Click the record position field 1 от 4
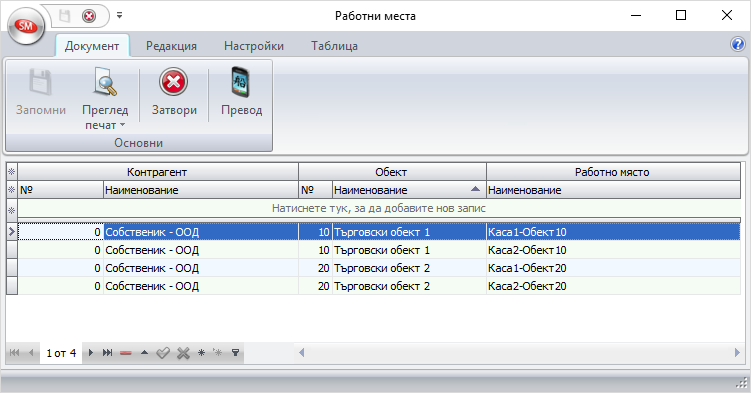 [61, 353]
